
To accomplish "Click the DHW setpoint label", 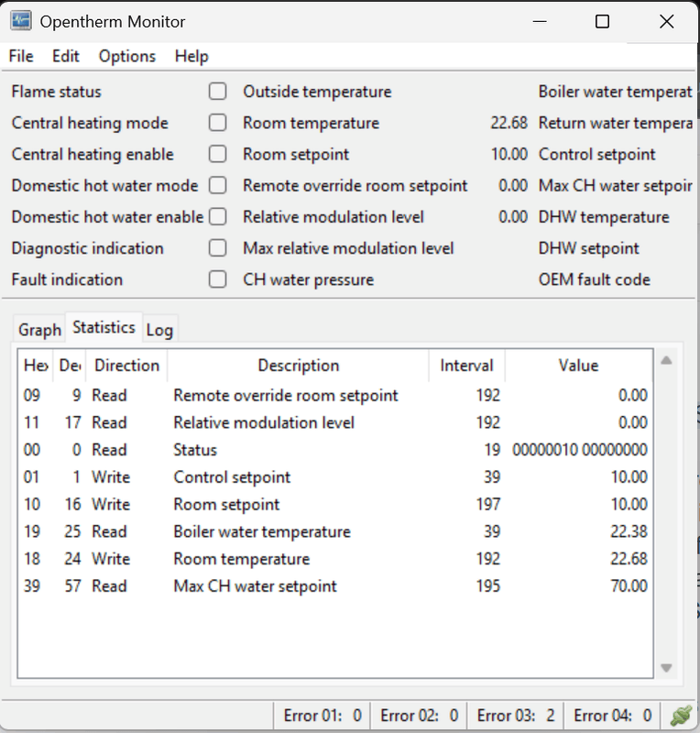I will pyautogui.click(x=589, y=248).
